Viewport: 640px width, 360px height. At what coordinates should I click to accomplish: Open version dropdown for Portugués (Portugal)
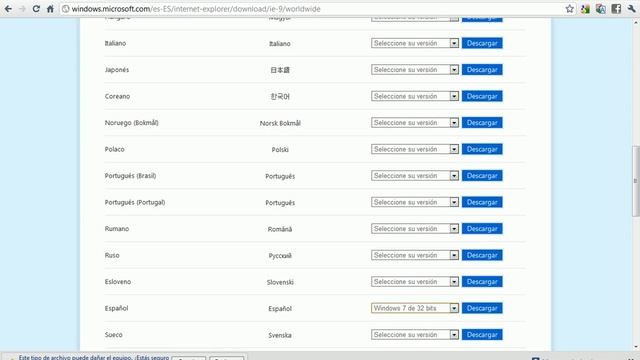point(415,202)
